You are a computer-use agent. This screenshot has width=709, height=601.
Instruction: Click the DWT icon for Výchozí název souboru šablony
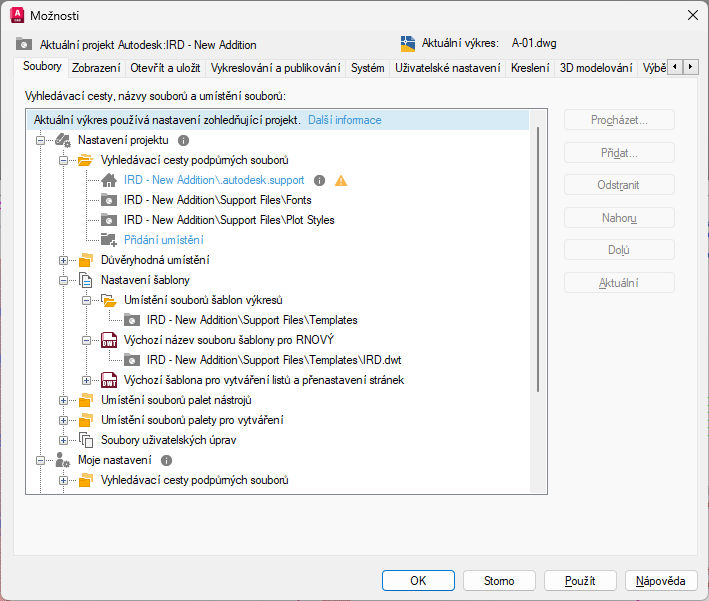(x=109, y=340)
